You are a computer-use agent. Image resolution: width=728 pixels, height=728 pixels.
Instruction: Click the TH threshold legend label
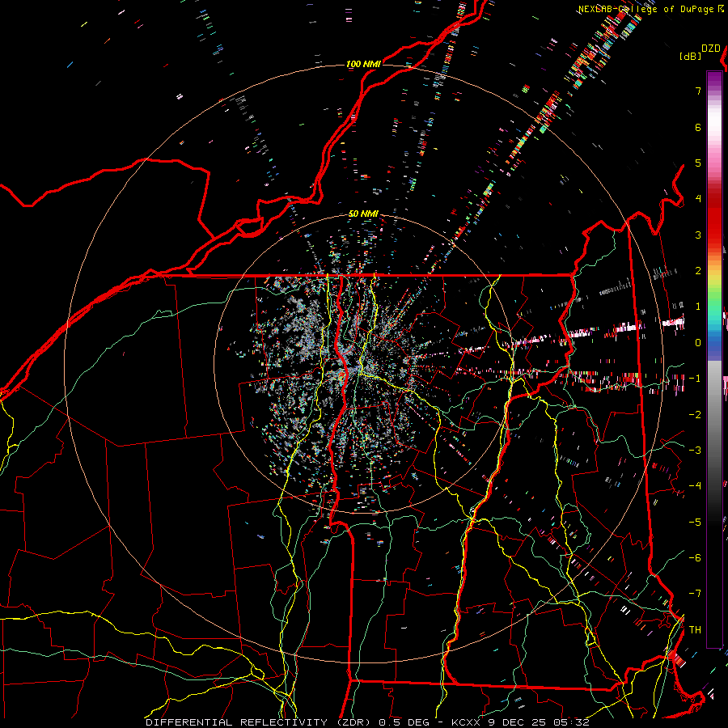(695, 629)
